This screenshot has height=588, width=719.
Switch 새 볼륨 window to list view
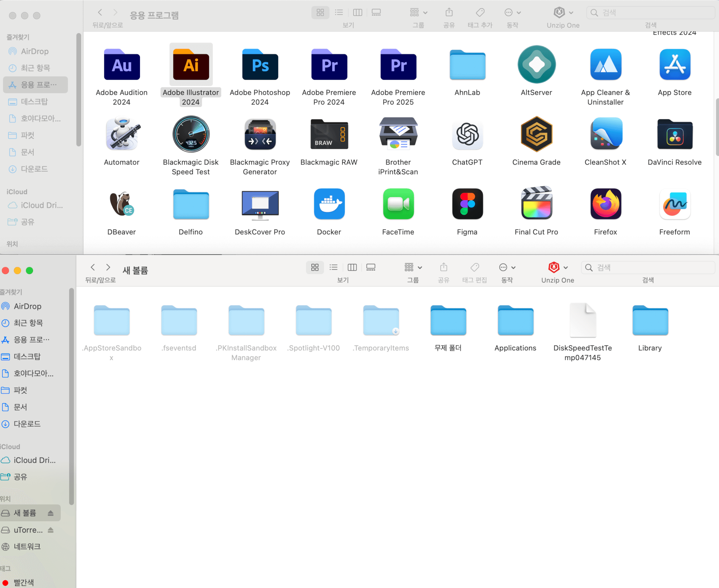point(334,267)
